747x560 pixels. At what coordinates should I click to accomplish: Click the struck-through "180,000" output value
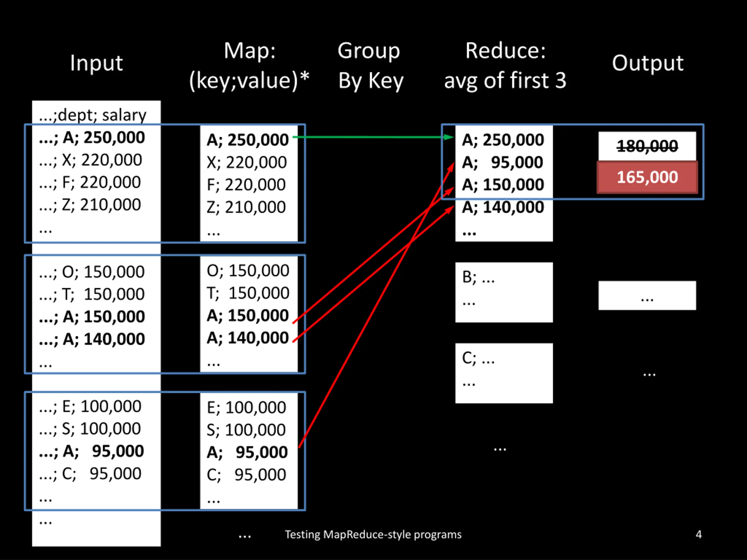(x=647, y=146)
